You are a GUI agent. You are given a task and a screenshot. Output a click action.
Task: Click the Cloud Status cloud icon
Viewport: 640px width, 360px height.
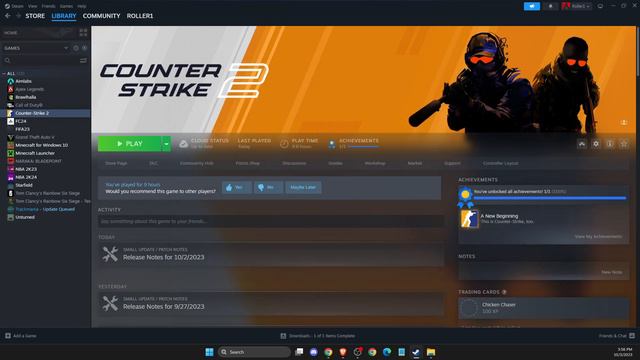point(184,144)
